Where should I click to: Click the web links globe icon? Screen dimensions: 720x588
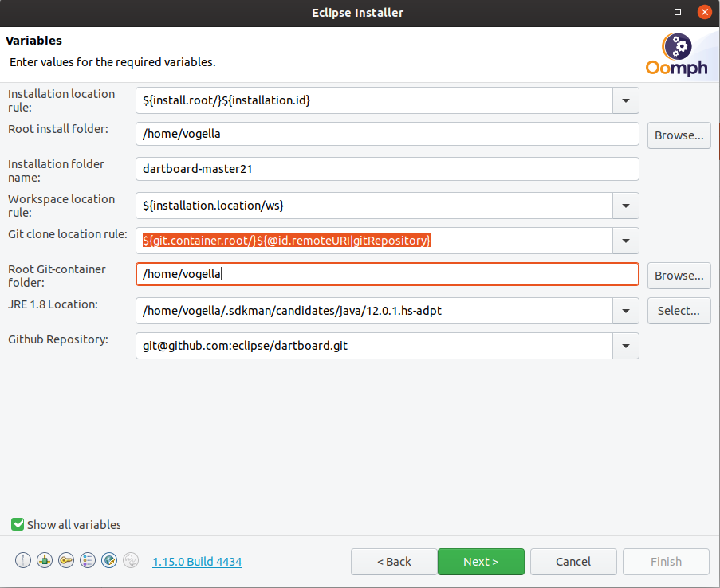(x=109, y=560)
